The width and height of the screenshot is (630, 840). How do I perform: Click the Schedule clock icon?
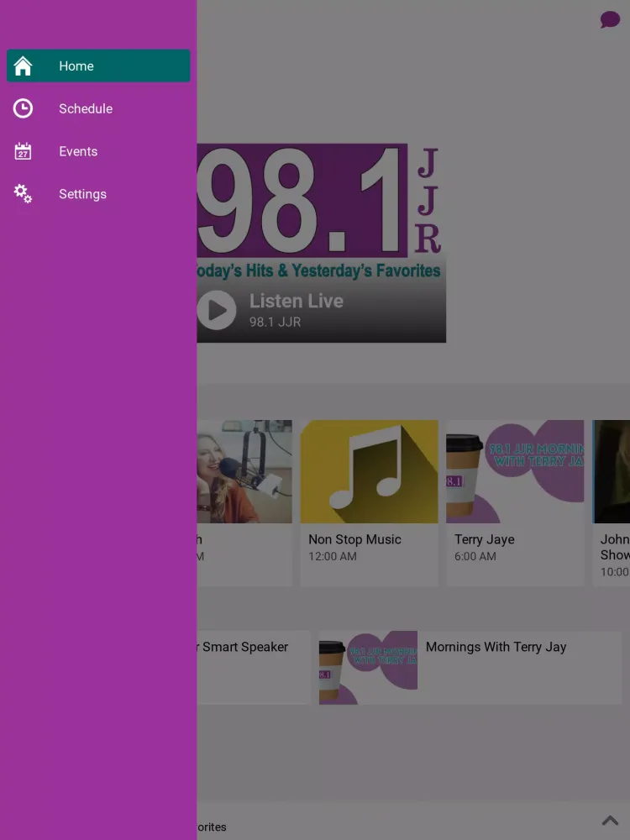tap(23, 108)
